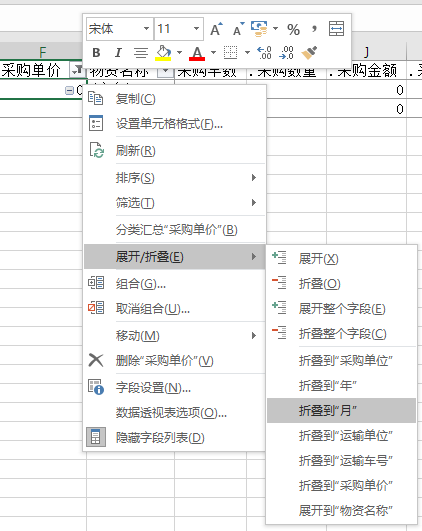
Task: Choose 折叠到"采购单价" in the submenu
Action: (341, 486)
